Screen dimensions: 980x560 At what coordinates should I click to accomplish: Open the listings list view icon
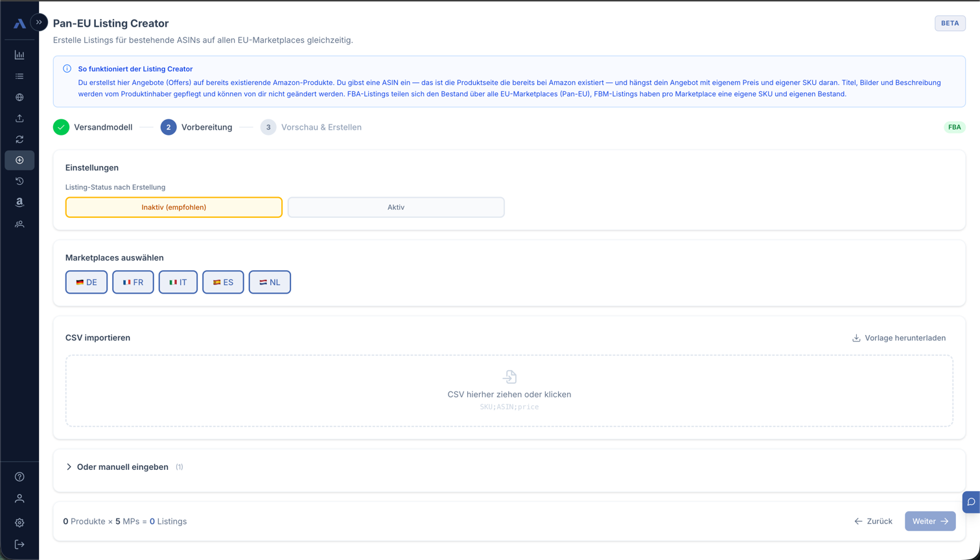point(19,76)
